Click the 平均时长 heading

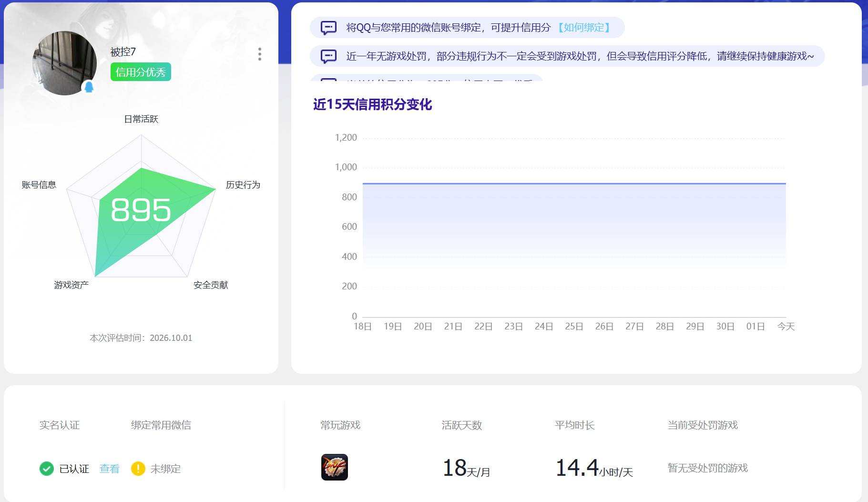(575, 425)
